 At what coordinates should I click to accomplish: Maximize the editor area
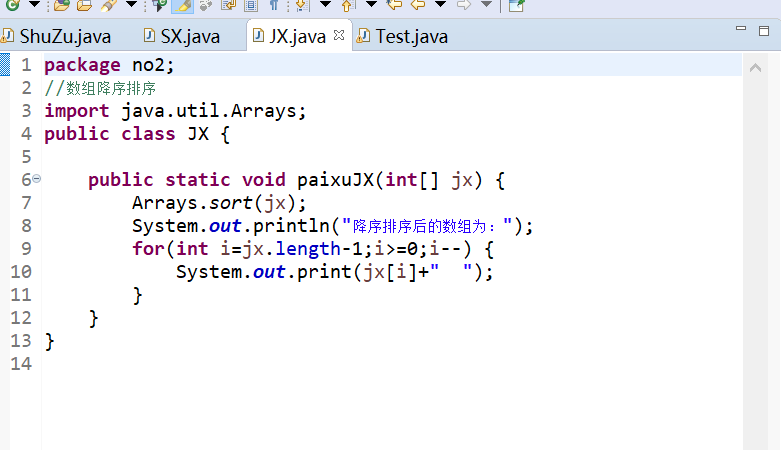(764, 31)
